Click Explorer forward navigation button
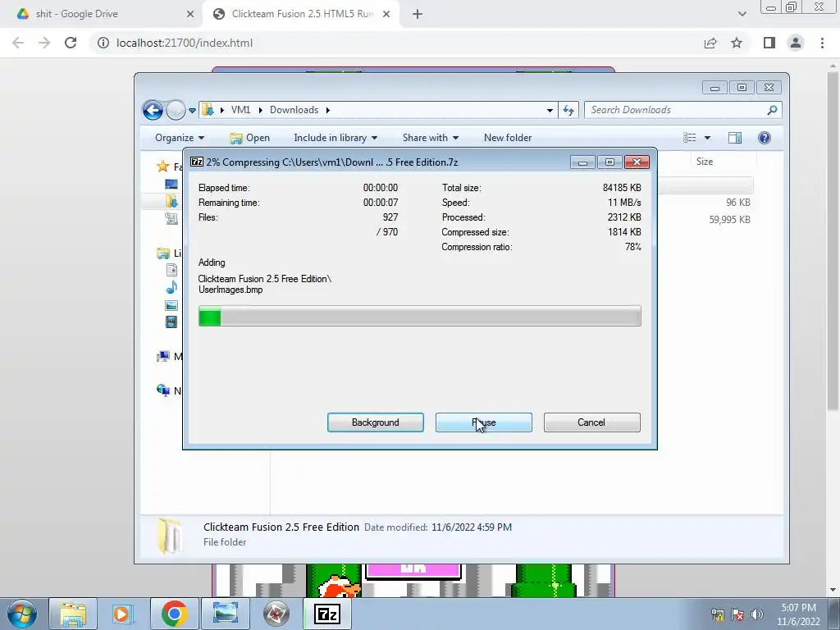Image resolution: width=840 pixels, height=630 pixels. click(176, 111)
